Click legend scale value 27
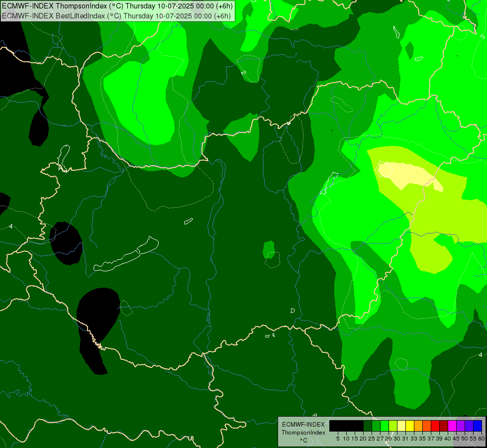 pyautogui.click(x=380, y=439)
